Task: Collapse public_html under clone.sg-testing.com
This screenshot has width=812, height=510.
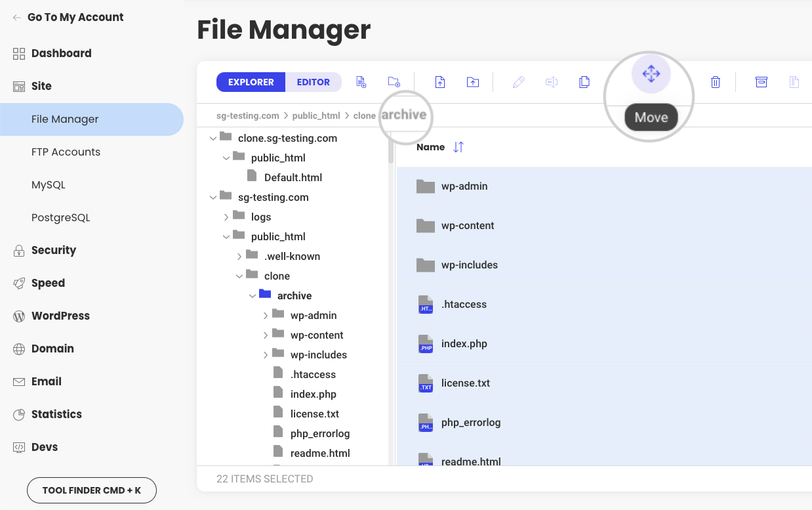Action: pyautogui.click(x=226, y=158)
